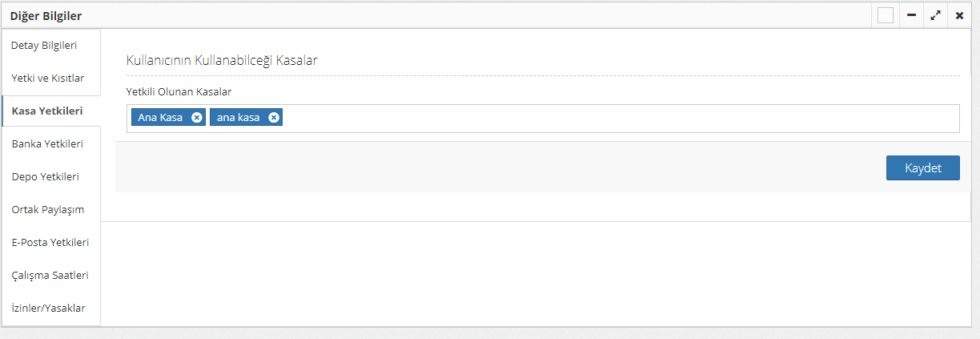Open the İzinler/Yasaklar tab
Image resolution: width=980 pixels, height=339 pixels.
[49, 308]
